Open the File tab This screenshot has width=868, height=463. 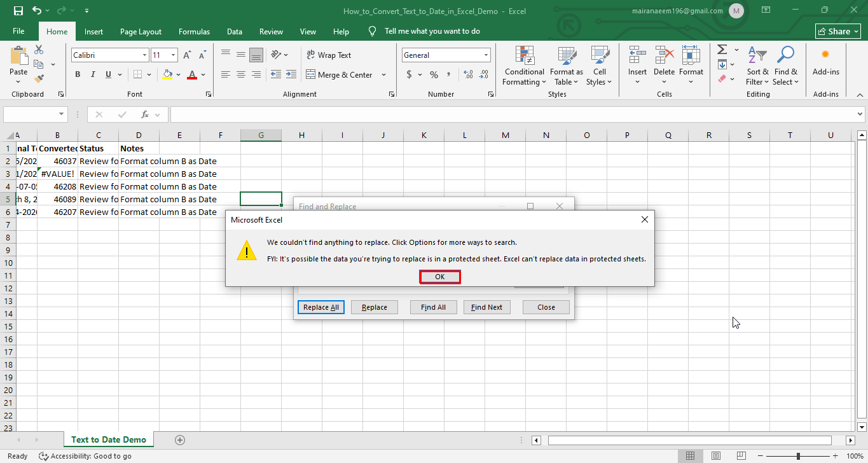click(x=18, y=31)
